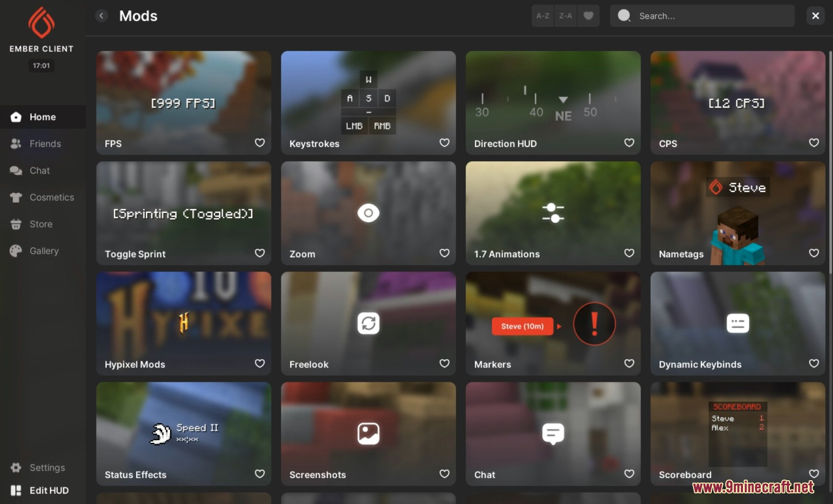This screenshot has width=833, height=504.
Task: Favorite the Chat mod card
Action: (629, 474)
